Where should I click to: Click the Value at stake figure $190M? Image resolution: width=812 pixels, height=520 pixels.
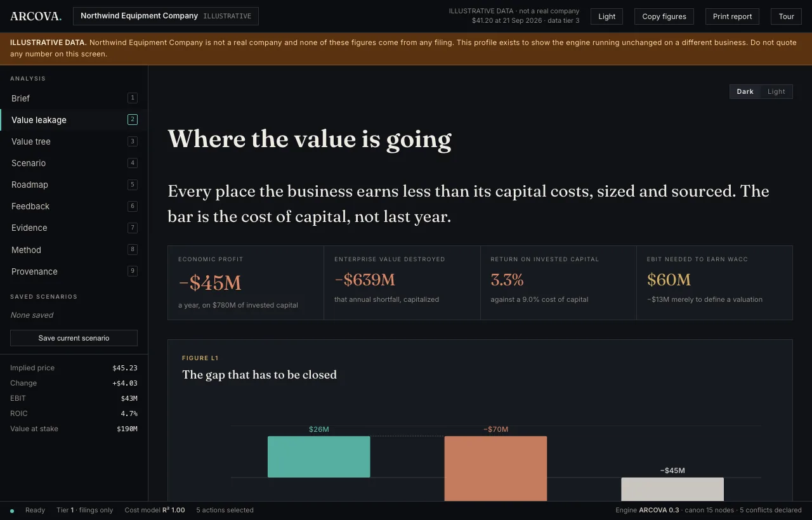[x=127, y=429]
